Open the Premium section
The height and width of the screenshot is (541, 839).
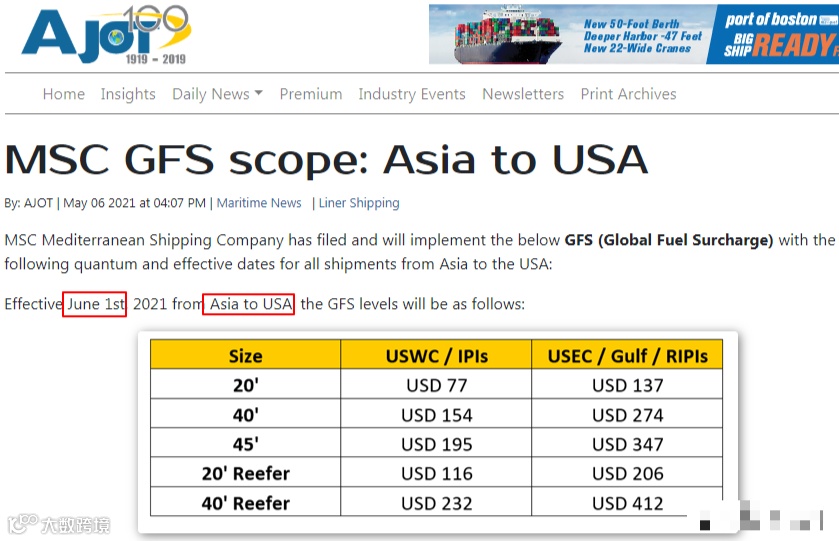tap(311, 94)
